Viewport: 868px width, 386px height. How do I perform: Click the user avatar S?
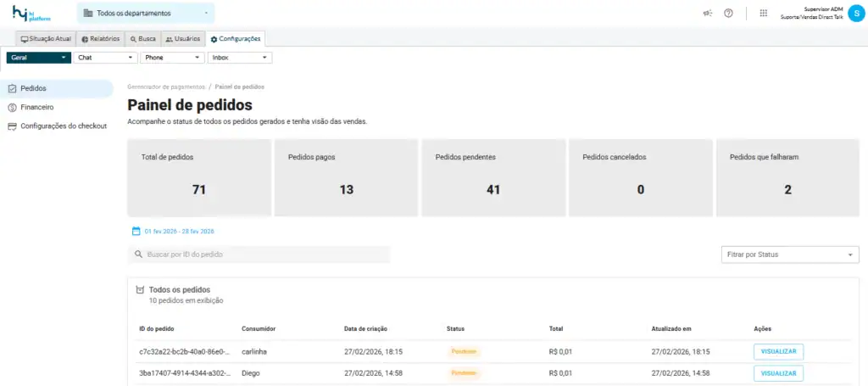tap(854, 14)
